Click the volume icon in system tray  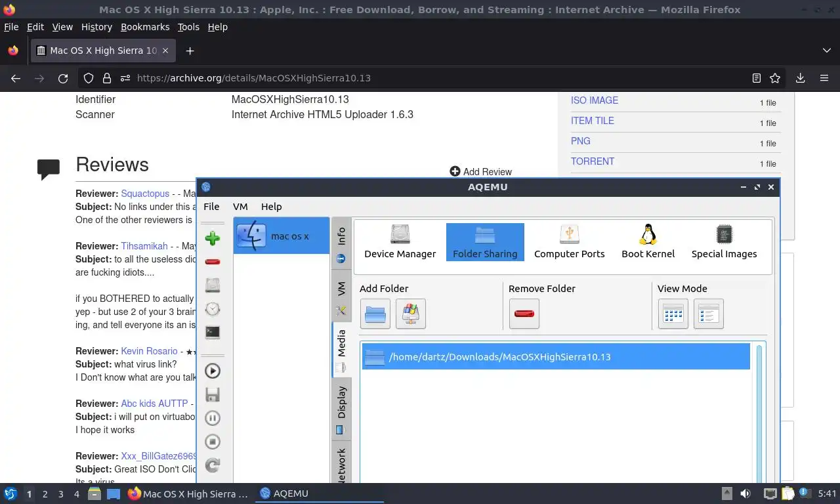(745, 493)
